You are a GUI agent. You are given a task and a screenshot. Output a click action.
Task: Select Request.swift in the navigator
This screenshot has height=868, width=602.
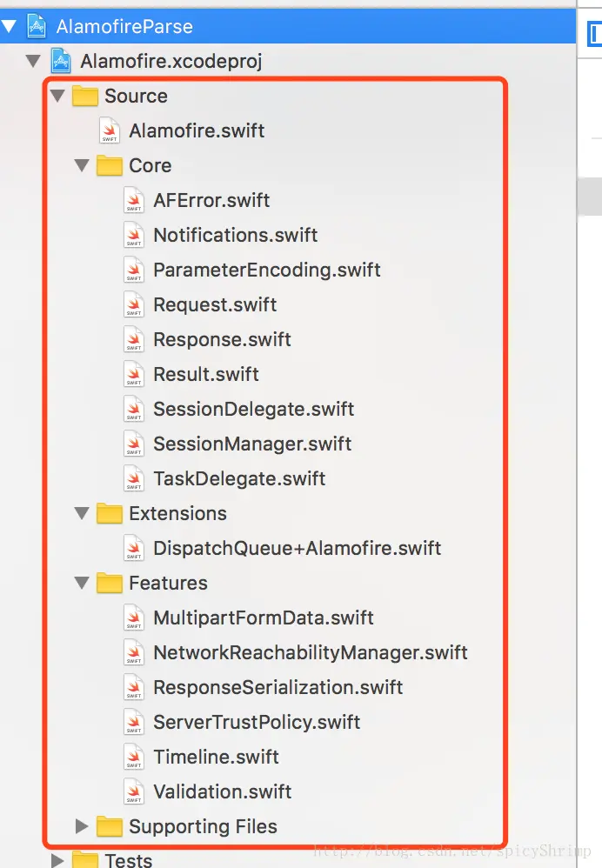tap(215, 304)
